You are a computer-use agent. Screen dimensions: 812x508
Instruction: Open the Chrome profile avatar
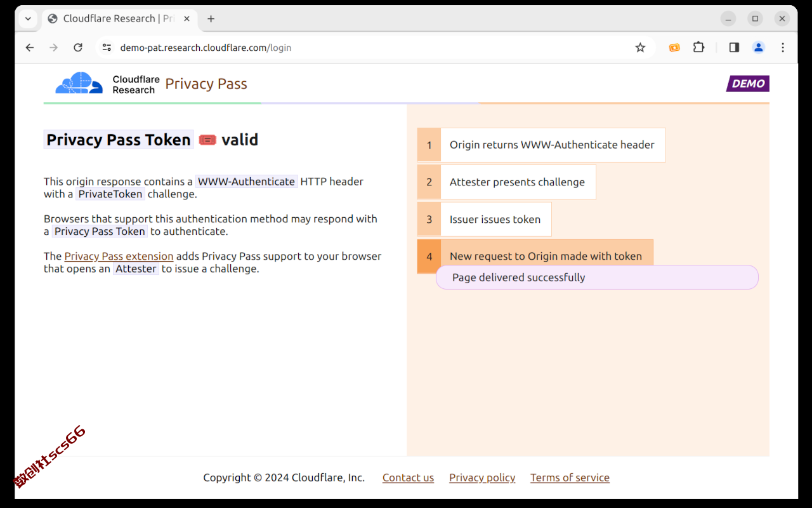(759, 48)
